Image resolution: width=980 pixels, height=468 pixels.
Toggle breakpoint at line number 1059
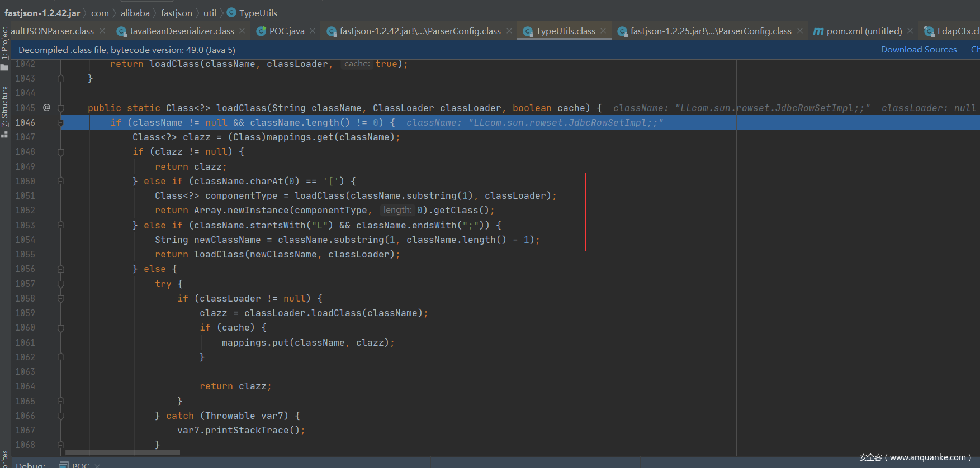tap(25, 313)
